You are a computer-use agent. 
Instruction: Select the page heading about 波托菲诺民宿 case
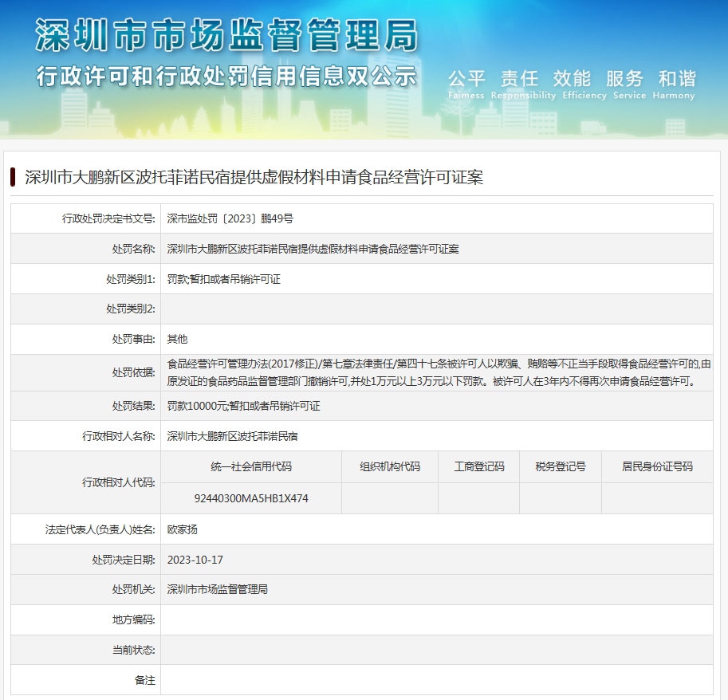coord(254,177)
